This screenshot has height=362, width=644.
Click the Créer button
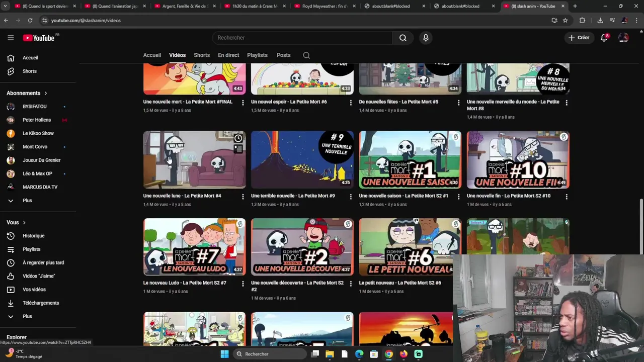click(579, 38)
